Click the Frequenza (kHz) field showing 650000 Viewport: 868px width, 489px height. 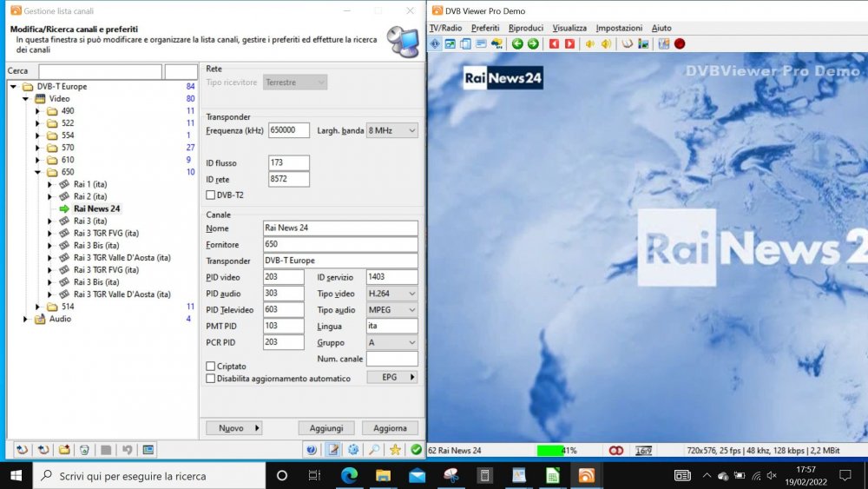coord(289,130)
